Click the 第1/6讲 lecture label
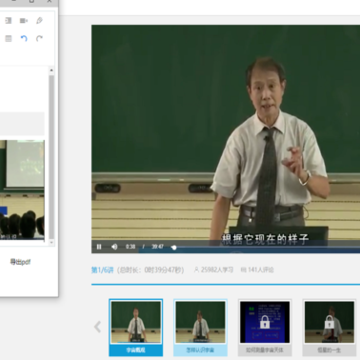Screen dimensions: 360x360 point(103,270)
